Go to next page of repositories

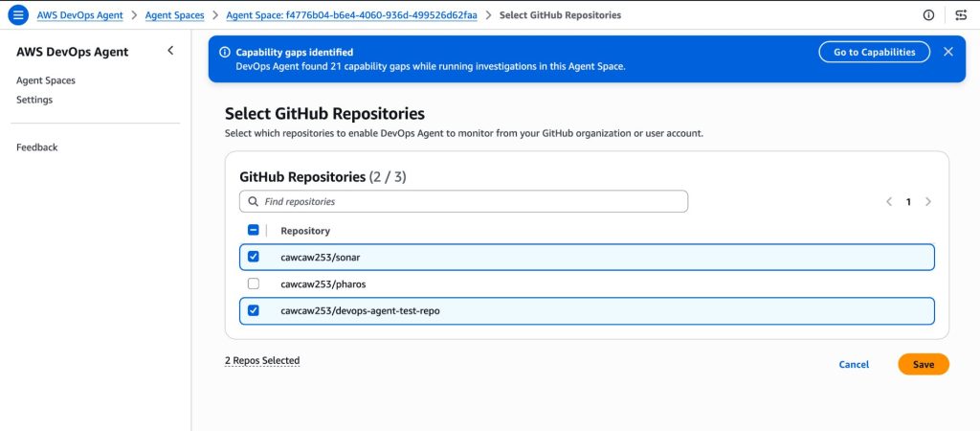click(928, 202)
